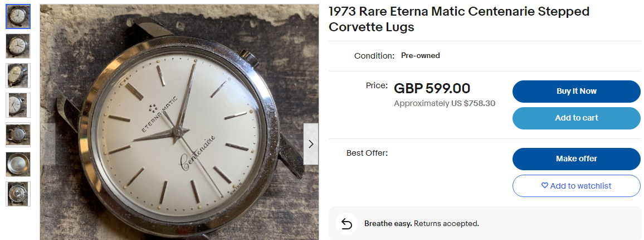This screenshot has height=240, width=644.
Task: Click the GBP 599.00 price
Action: click(x=432, y=88)
